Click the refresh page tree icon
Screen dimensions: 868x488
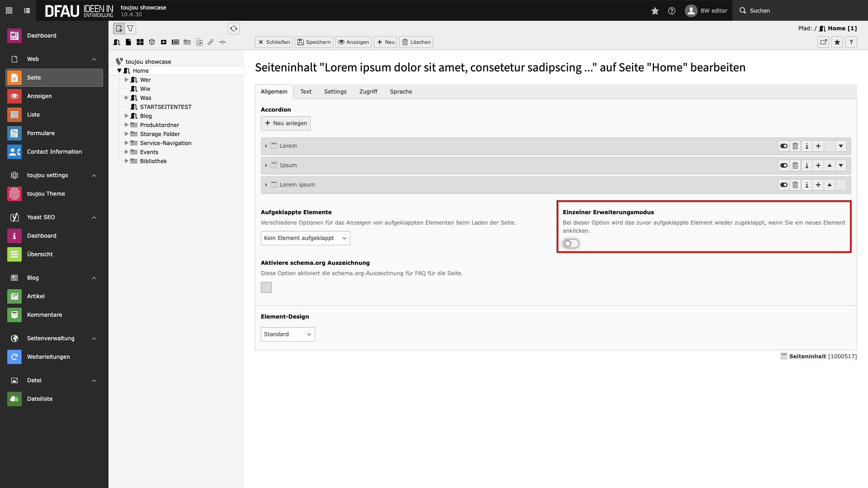(233, 28)
